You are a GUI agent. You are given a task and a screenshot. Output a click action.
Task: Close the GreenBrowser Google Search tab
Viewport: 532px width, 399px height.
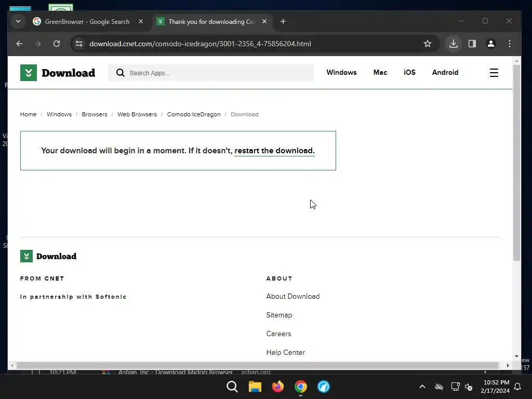click(141, 21)
